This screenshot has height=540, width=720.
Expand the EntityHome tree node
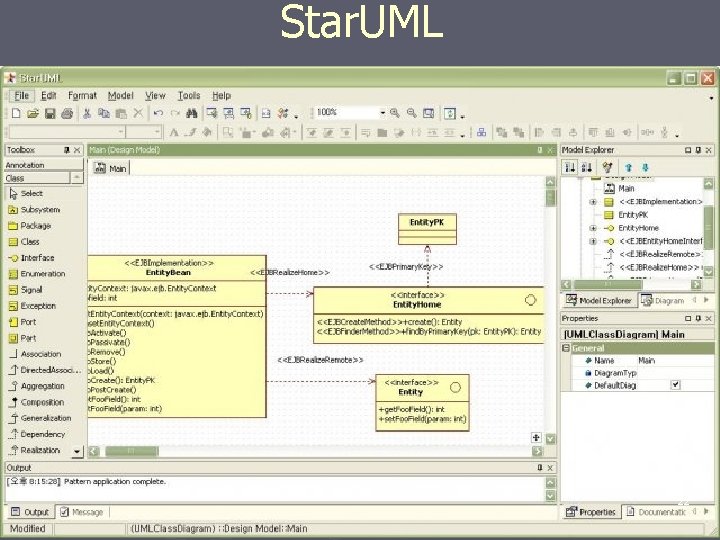[593, 228]
